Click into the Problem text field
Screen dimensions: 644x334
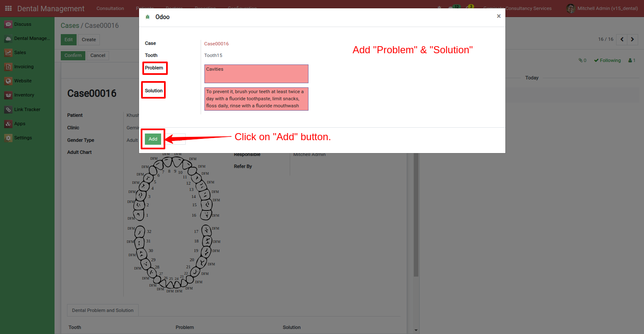[x=256, y=74]
